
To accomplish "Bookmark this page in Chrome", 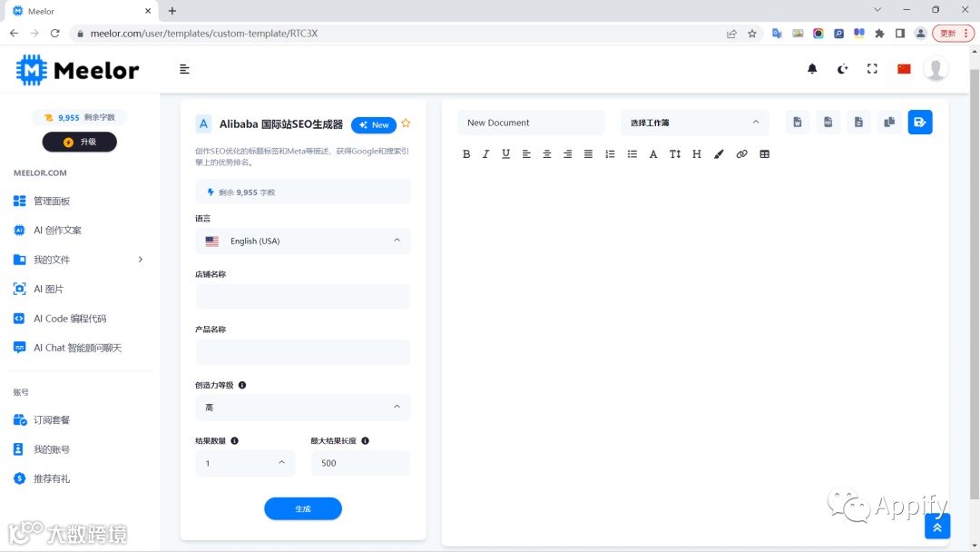I will [752, 33].
